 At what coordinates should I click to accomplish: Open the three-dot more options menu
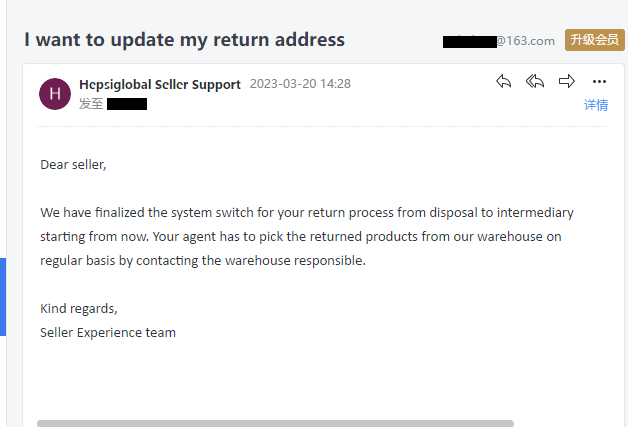tap(599, 82)
